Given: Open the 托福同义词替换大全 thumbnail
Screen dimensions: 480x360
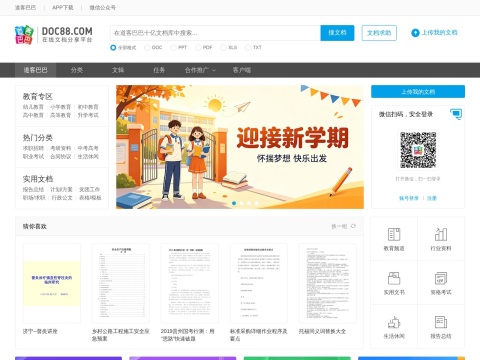Looking at the screenshot, I should [328, 283].
